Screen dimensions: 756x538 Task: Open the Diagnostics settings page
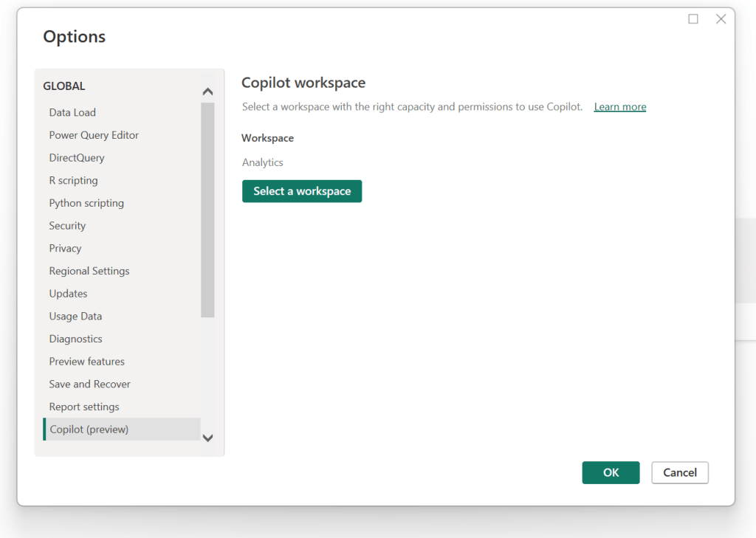[75, 339]
